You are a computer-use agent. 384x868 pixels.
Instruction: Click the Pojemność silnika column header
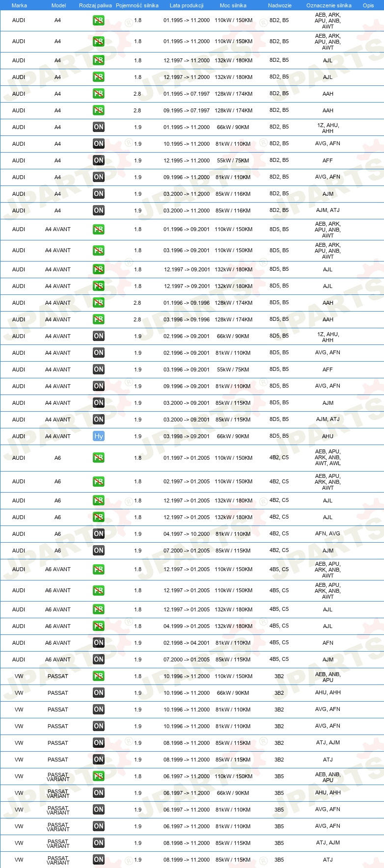point(137,5)
